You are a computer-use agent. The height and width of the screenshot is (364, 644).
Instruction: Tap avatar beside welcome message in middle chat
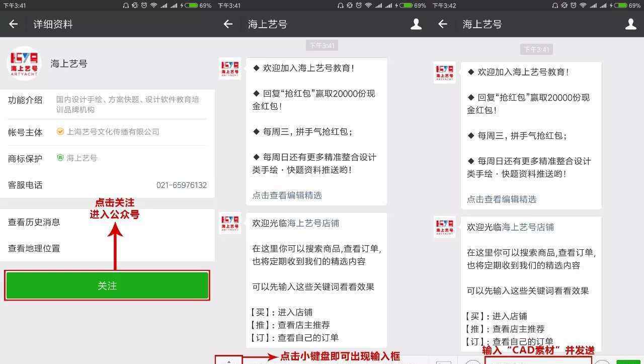point(230,68)
